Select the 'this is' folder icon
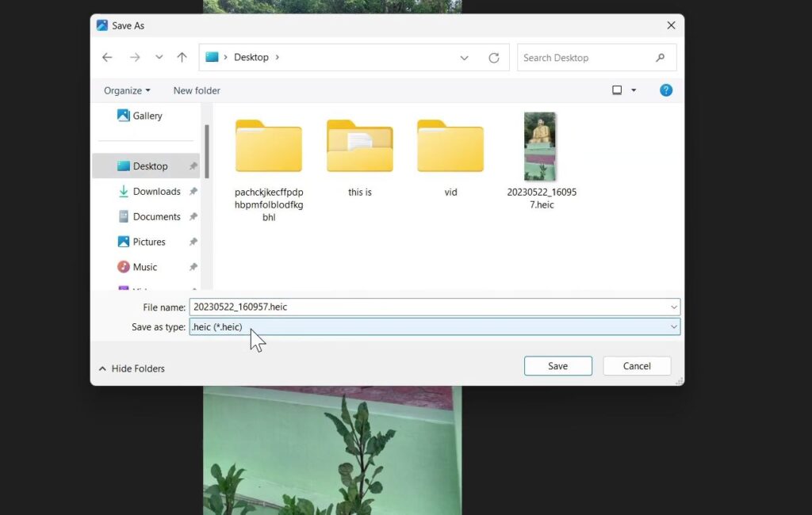This screenshot has height=515, width=812. (x=360, y=147)
